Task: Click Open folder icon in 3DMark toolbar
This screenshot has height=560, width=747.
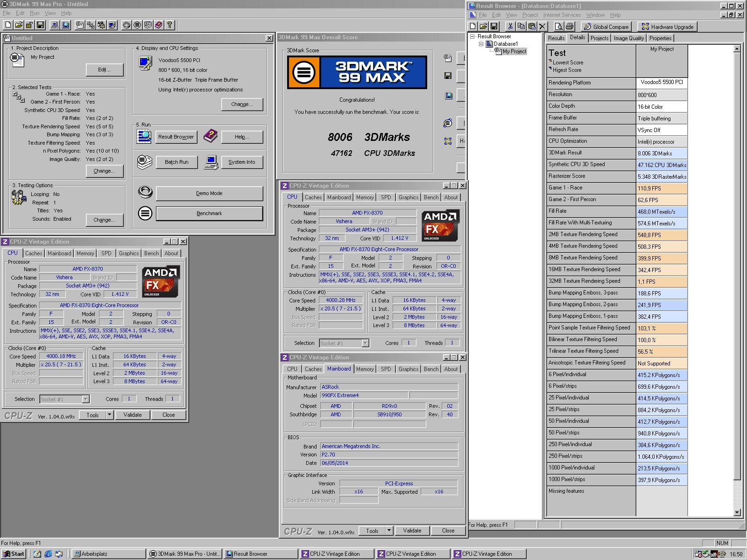Action: (19, 25)
